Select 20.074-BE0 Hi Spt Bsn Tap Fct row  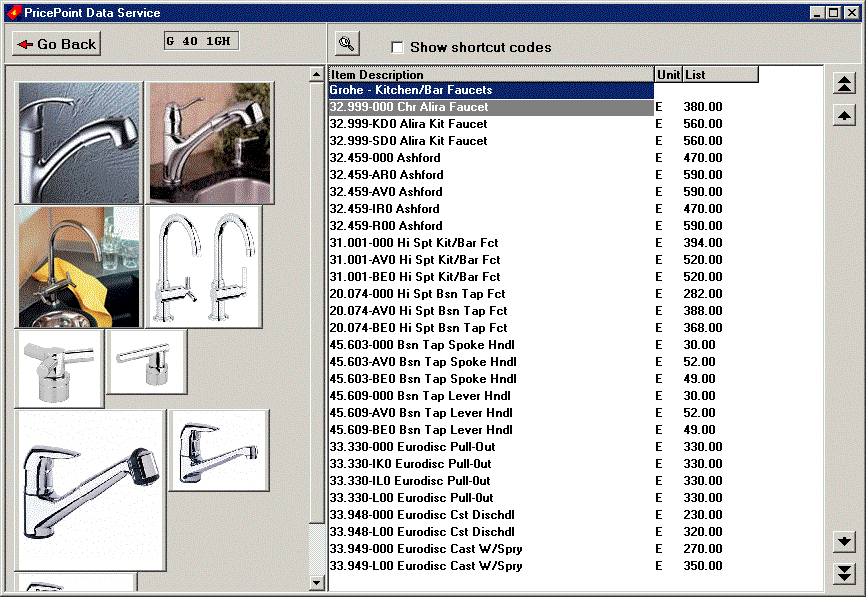coord(491,328)
